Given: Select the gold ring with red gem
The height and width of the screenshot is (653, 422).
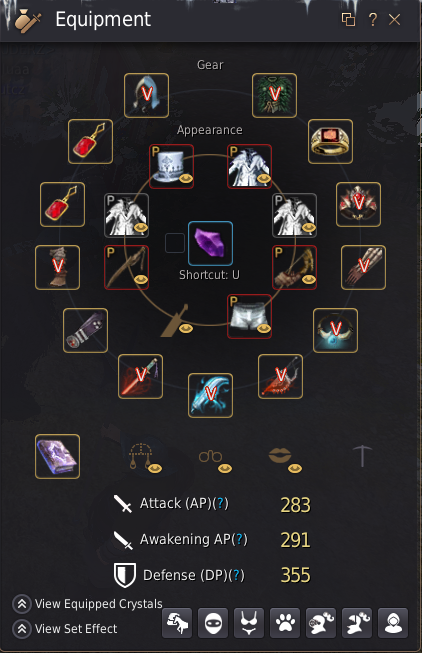Looking at the screenshot, I should pyautogui.click(x=330, y=142).
